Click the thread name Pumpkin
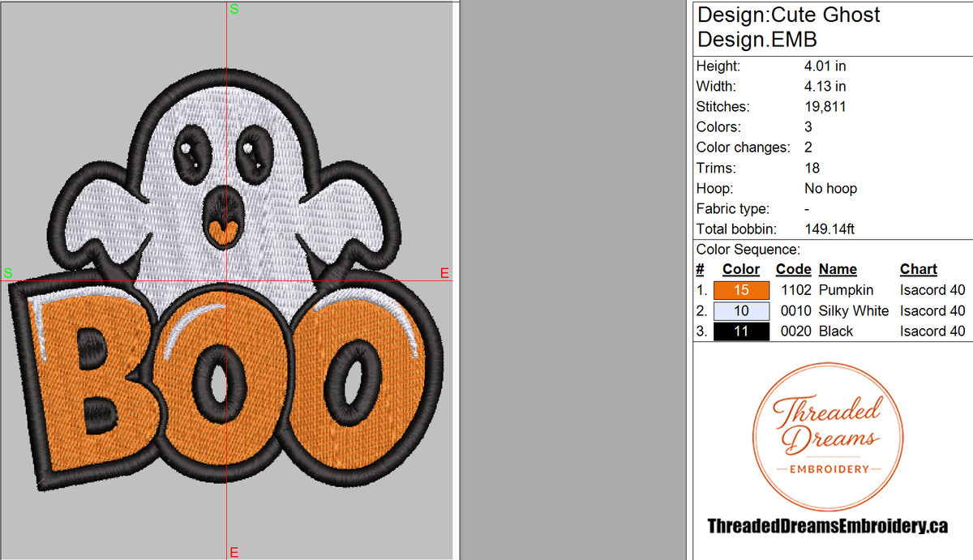 coord(846,290)
